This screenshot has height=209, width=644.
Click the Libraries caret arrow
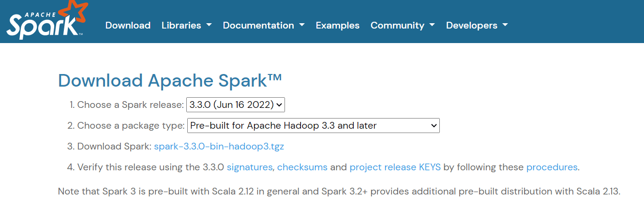209,25
